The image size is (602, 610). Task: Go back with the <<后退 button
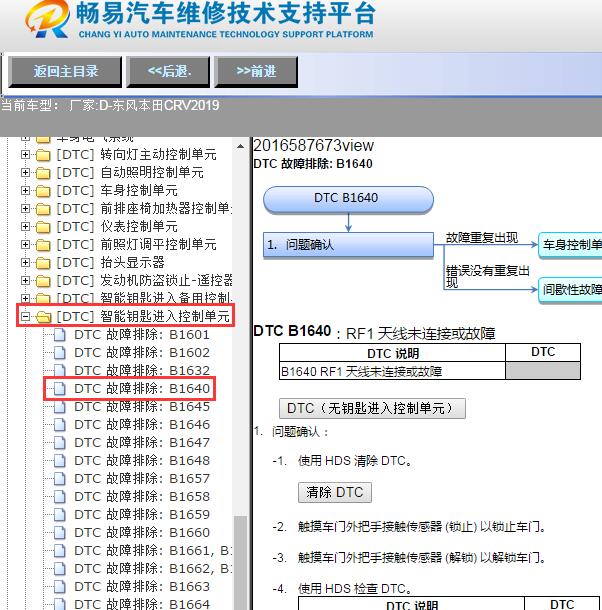tap(168, 72)
